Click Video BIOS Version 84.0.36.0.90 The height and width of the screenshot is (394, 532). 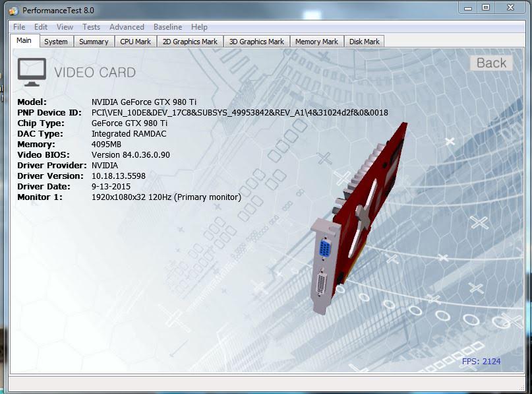coord(131,154)
